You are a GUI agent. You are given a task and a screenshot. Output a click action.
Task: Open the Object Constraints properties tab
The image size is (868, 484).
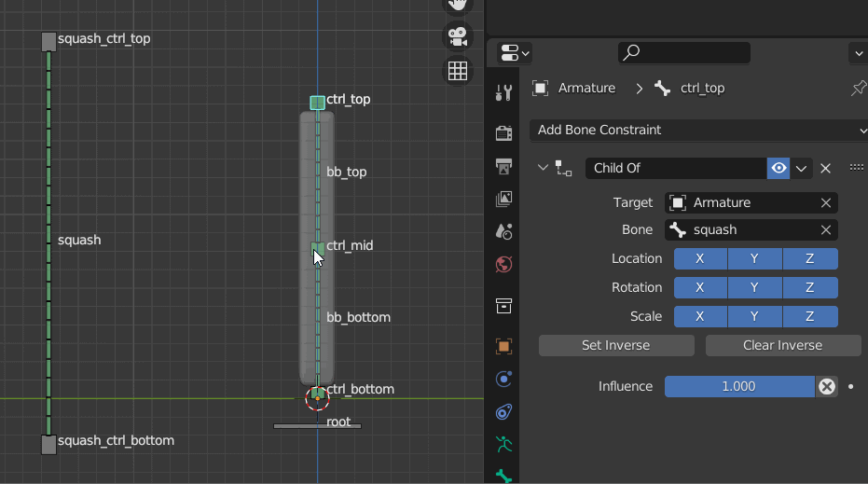(503, 412)
